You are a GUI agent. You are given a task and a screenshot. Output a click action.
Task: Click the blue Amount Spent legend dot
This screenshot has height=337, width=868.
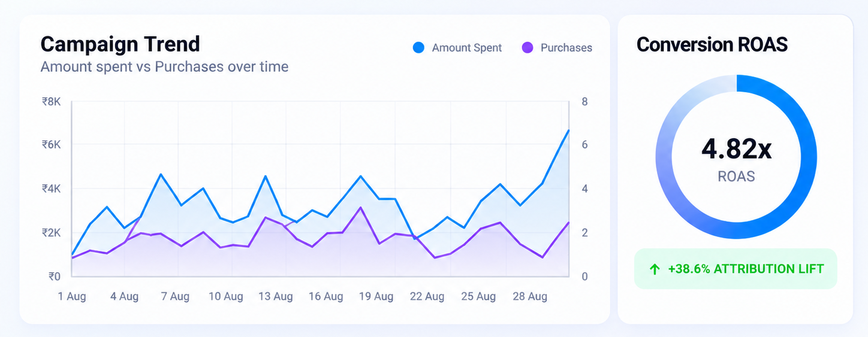point(418,48)
